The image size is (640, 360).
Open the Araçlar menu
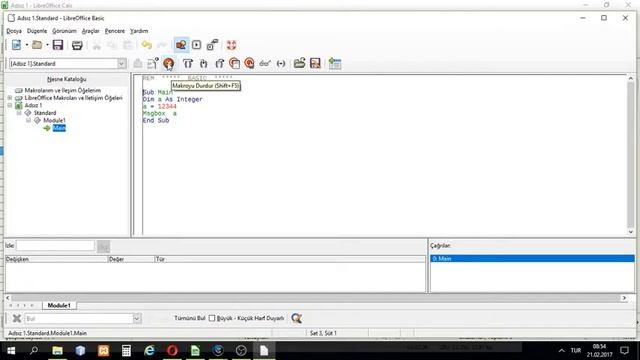tap(91, 31)
